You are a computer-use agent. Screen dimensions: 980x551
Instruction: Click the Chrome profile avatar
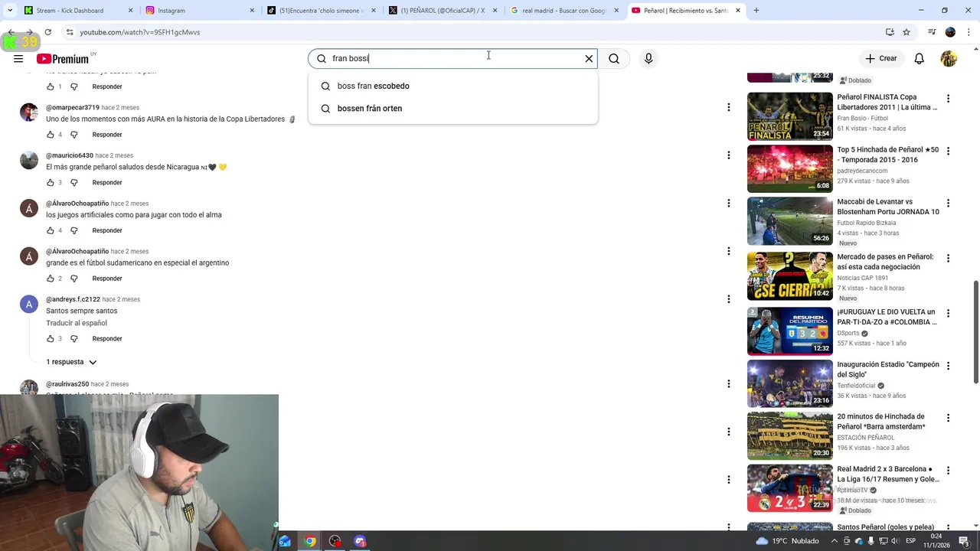(950, 32)
